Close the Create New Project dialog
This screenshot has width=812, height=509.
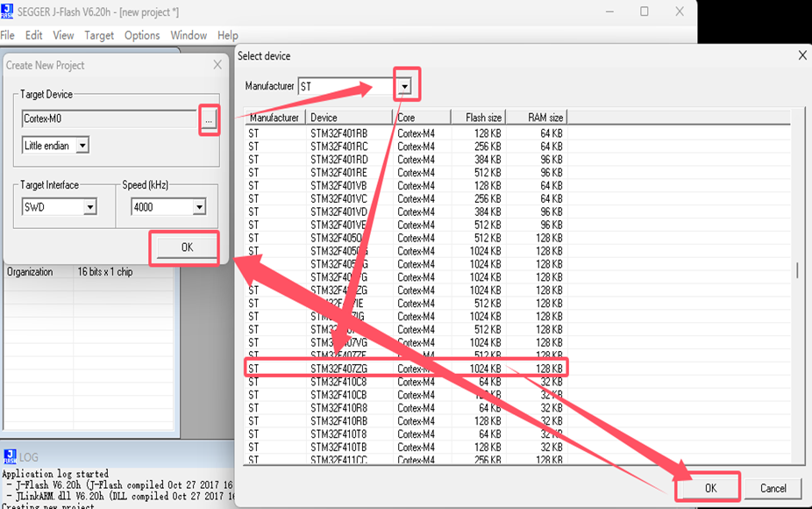point(217,65)
